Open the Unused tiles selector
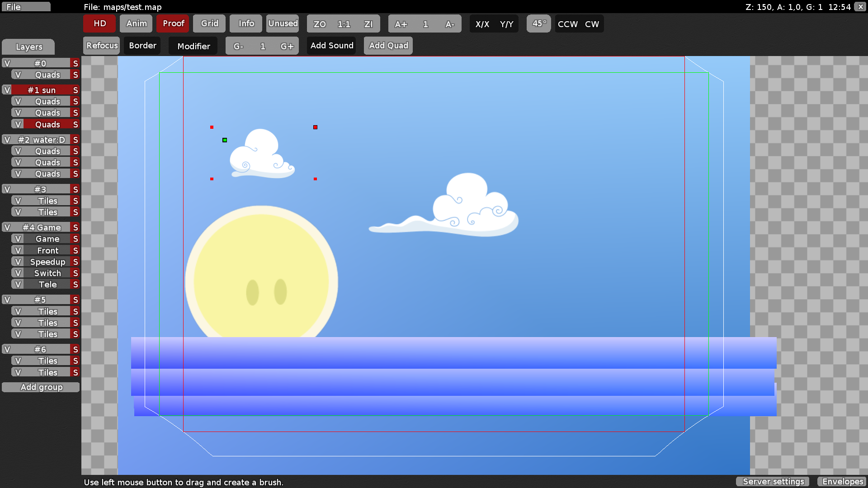 pyautogui.click(x=283, y=23)
